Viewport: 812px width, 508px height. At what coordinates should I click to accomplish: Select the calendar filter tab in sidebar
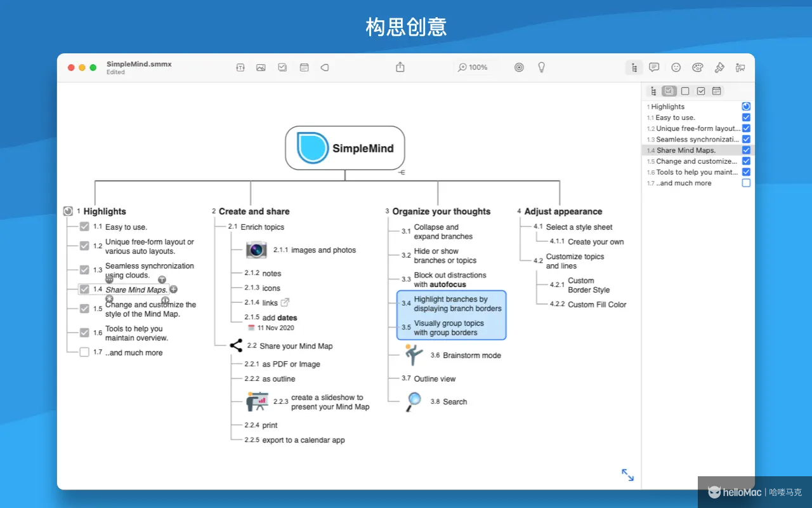tap(716, 91)
